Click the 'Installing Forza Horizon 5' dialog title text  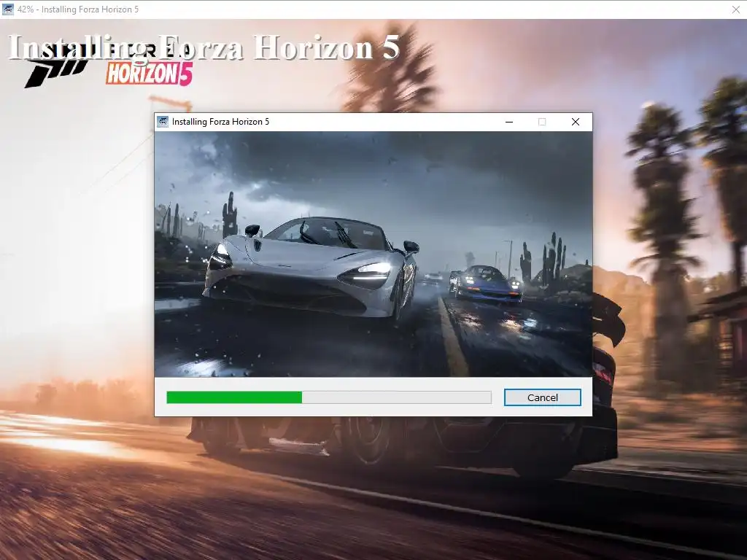pyautogui.click(x=220, y=122)
